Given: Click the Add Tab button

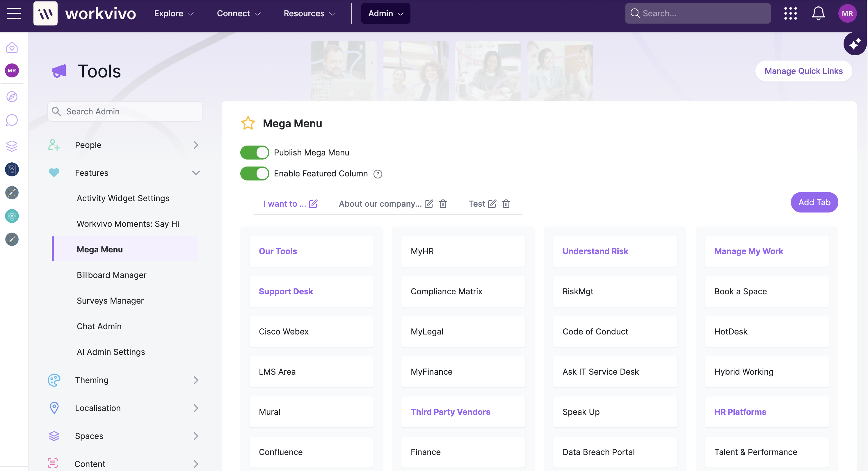Looking at the screenshot, I should pos(814,202).
